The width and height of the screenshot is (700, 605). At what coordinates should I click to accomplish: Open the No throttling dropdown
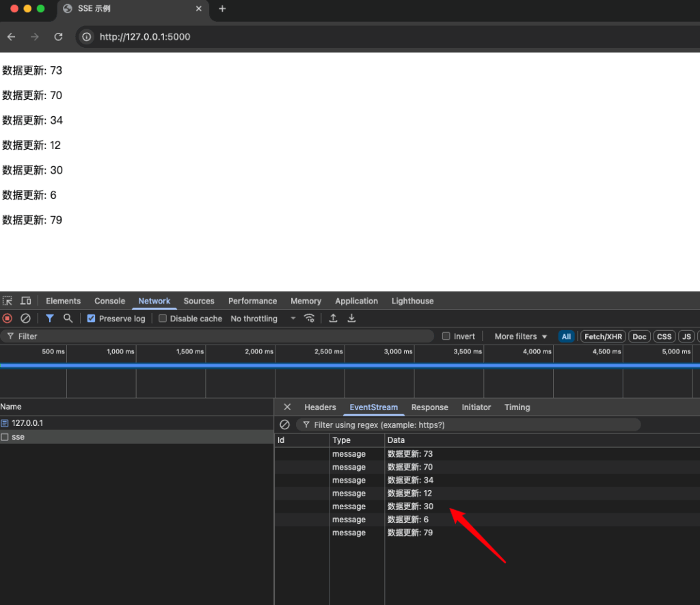point(263,319)
